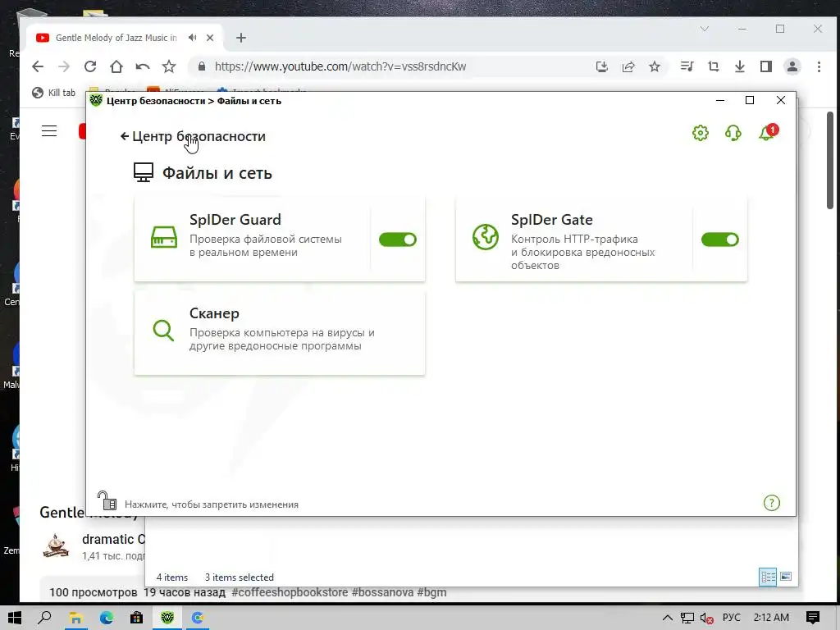Switch Explorer to large icons view

[786, 577]
